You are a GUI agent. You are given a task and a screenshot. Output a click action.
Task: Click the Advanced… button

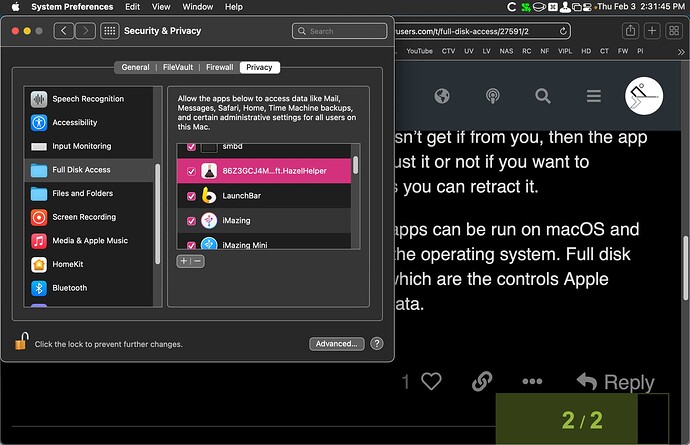(336, 343)
